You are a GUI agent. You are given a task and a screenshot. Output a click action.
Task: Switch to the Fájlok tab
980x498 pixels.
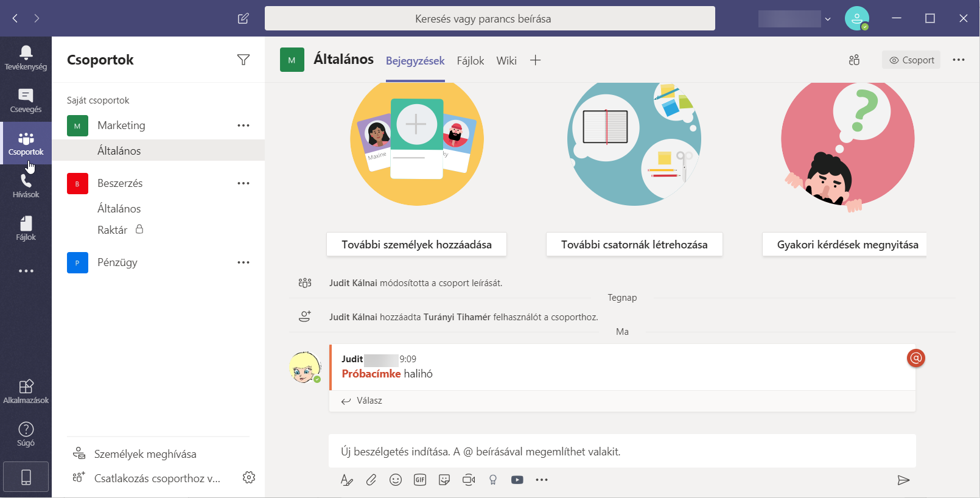pos(471,60)
